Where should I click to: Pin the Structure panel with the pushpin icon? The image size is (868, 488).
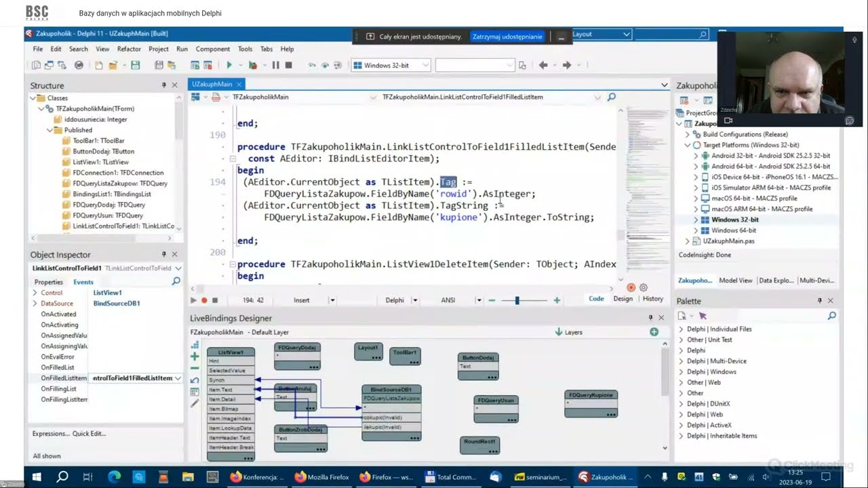pyautogui.click(x=163, y=85)
